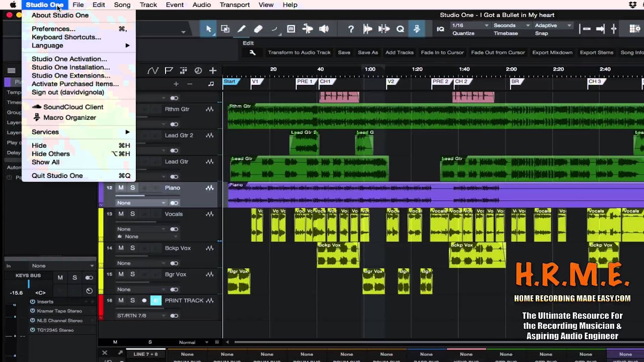Select the Eraser tool

(258, 29)
